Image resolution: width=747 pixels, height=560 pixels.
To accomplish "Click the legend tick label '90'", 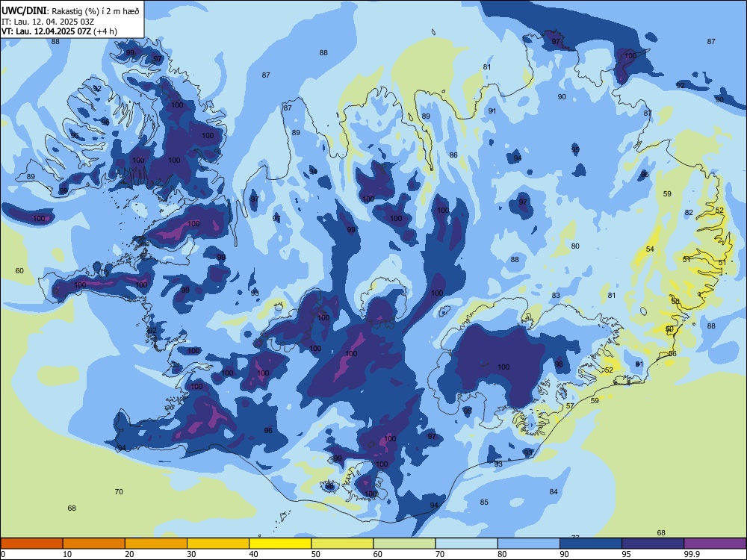I will 565,554.
